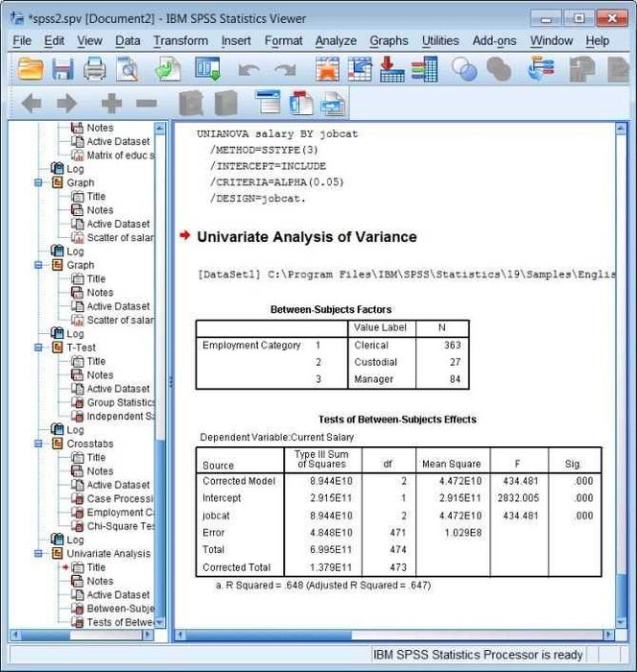Click the Recall dialog icon

pyautogui.click(x=208, y=68)
